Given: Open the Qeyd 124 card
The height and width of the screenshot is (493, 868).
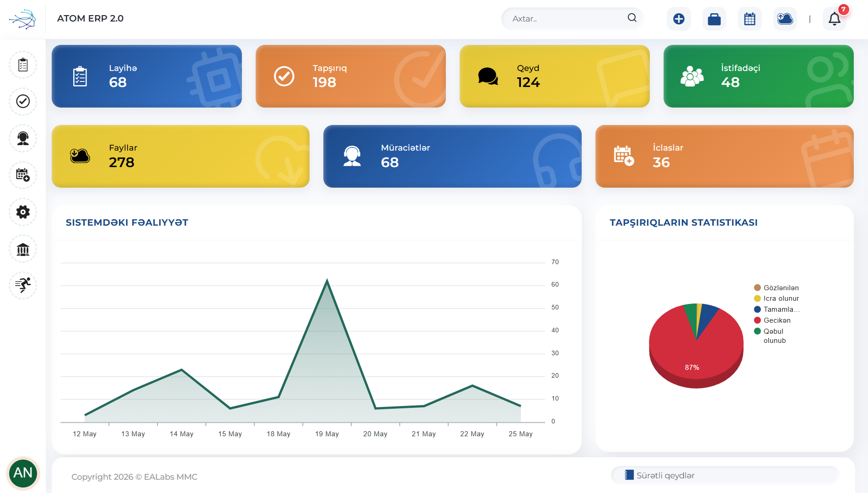Looking at the screenshot, I should tap(555, 76).
